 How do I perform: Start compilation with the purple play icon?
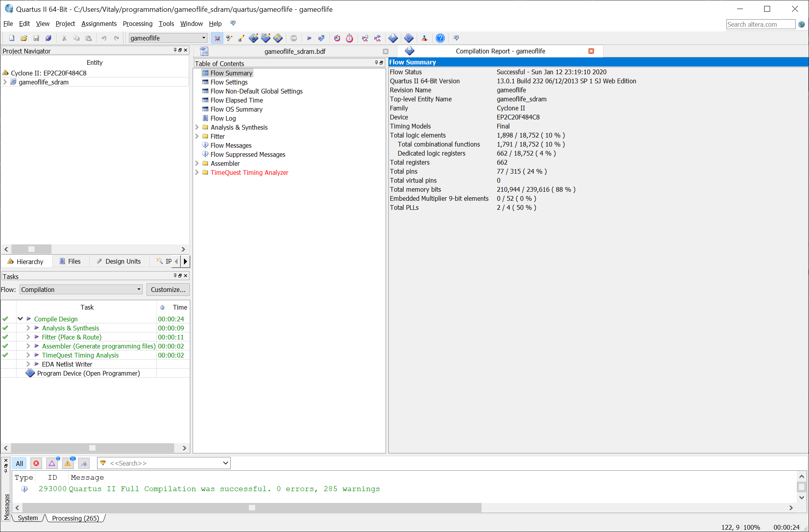309,38
